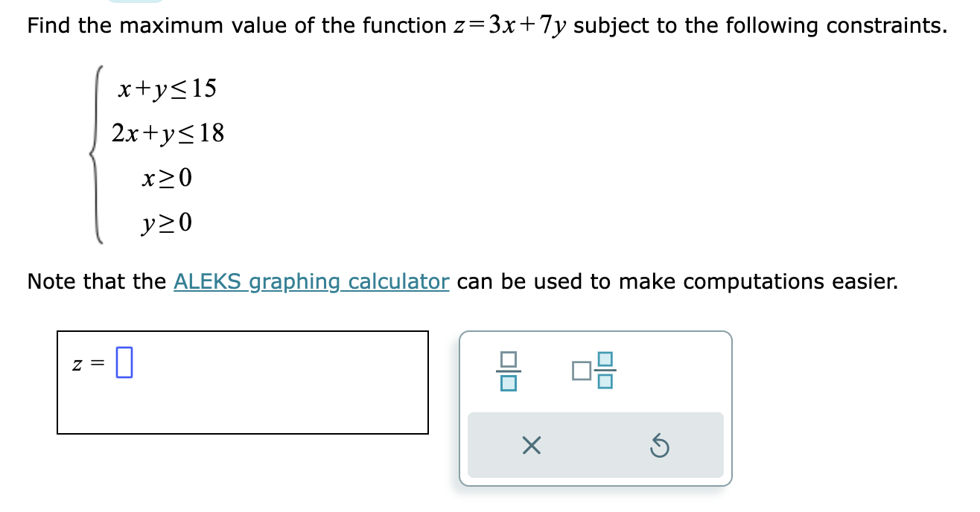Image resolution: width=980 pixels, height=512 pixels.
Task: Click the simple fraction symbol in the palette
Action: click(507, 371)
